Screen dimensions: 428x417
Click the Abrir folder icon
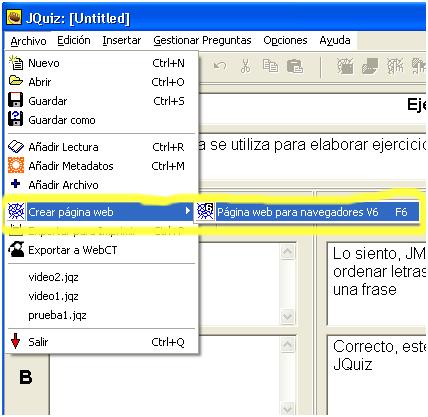pos(16,81)
